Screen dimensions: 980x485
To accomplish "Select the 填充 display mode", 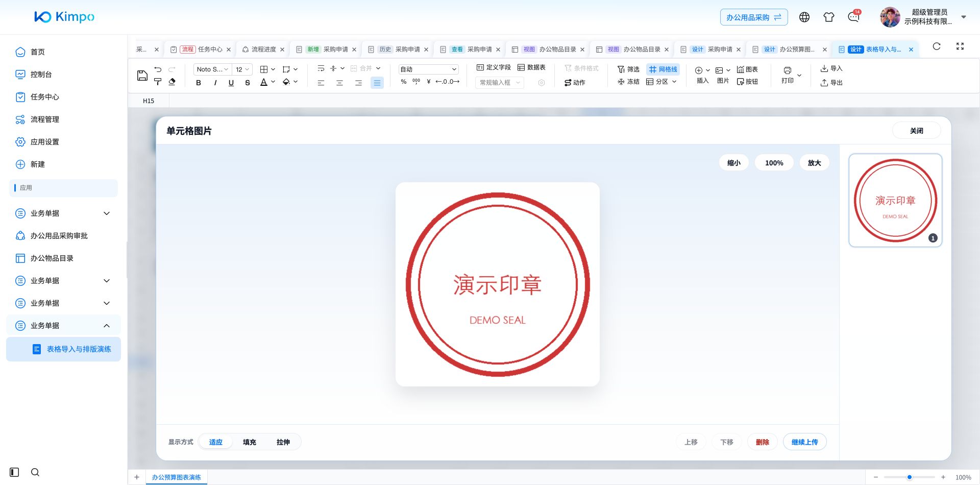I will tap(250, 442).
